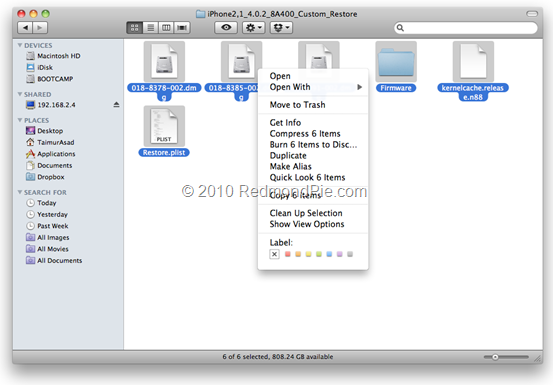553x385 pixels.
Task: Select BOOTCAMP volume in sidebar
Action: click(50, 79)
